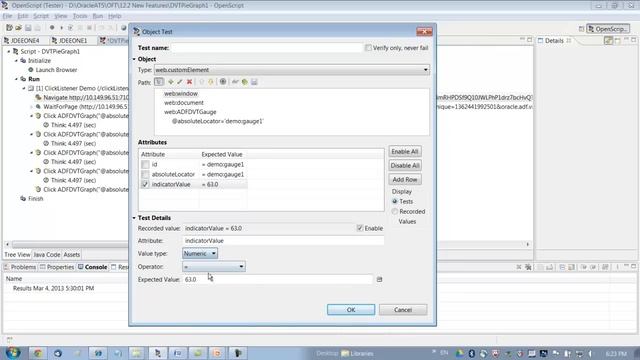The height and width of the screenshot is (360, 640).
Task: Click the Enable All button
Action: click(404, 151)
